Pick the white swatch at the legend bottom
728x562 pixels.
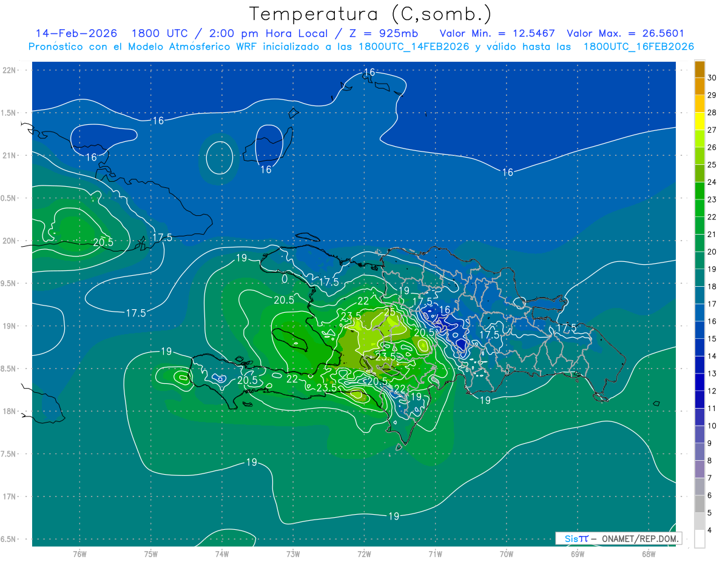click(x=699, y=539)
